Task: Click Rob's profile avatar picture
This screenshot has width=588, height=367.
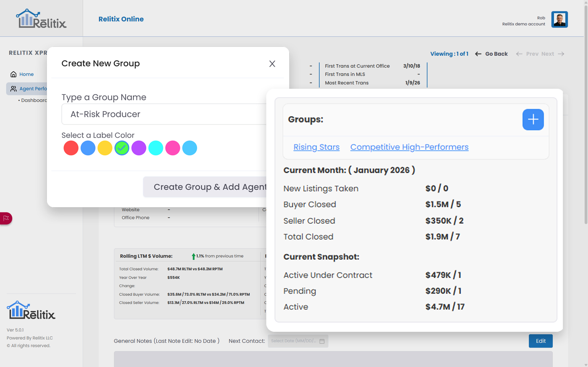Action: [x=559, y=20]
